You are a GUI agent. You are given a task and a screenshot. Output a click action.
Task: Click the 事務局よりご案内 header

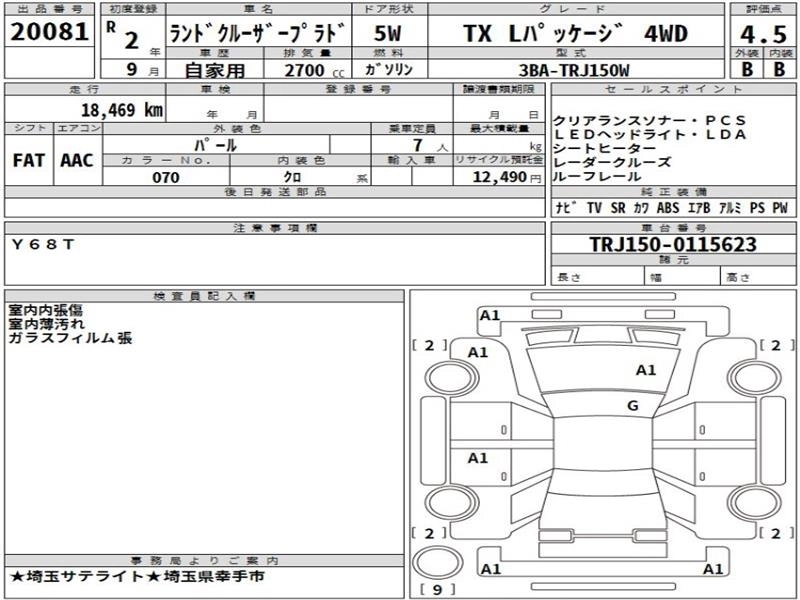[204, 560]
